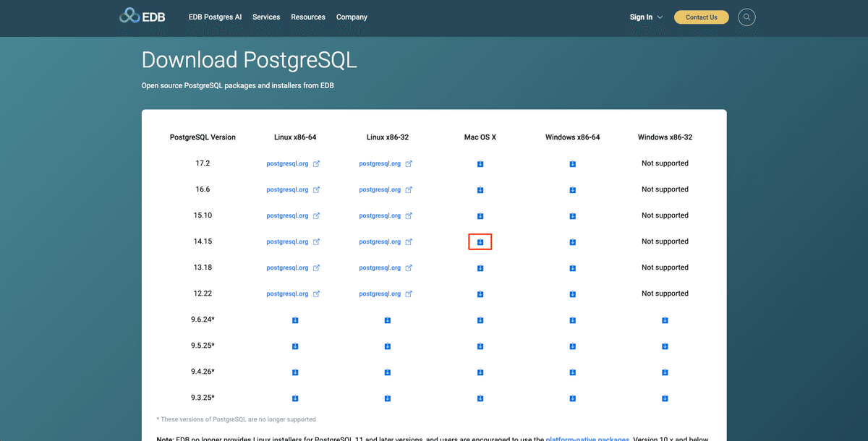Open postgresql.org link for 13.18 Linux x86-64
Viewport: 868px width, 441px height.
293,267
